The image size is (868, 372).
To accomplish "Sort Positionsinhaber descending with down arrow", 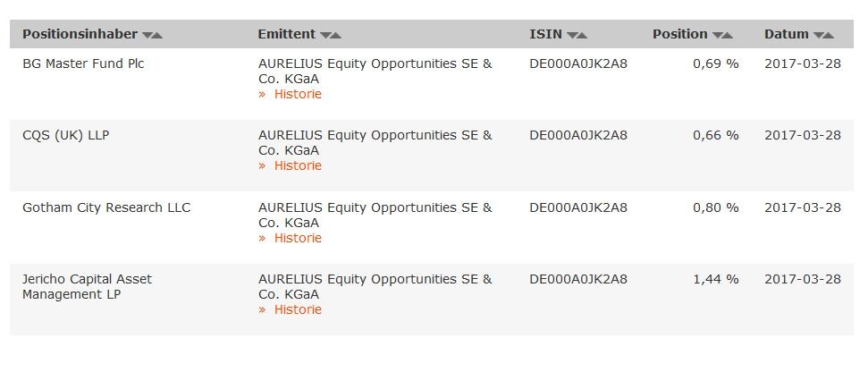I will [x=147, y=35].
